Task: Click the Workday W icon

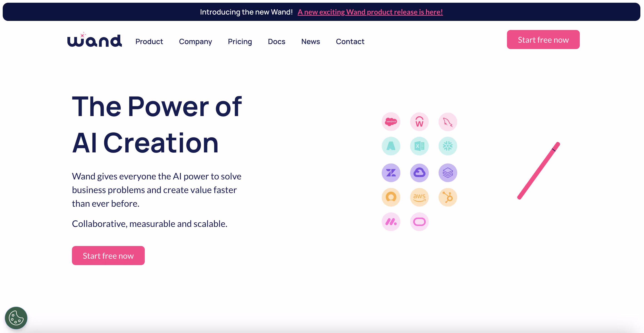Action: click(x=419, y=122)
